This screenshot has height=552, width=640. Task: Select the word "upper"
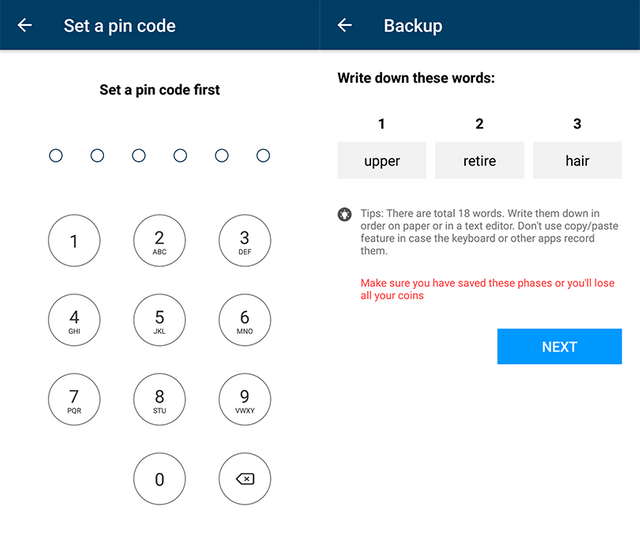tap(382, 160)
